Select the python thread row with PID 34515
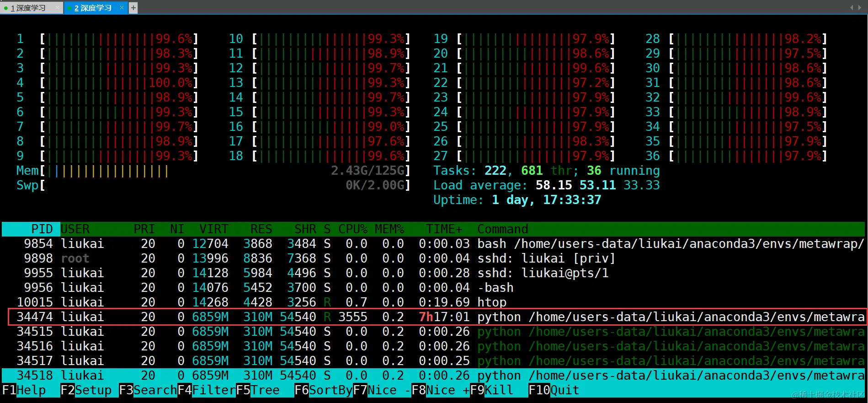Viewport: 868px width, 403px height. (433, 332)
